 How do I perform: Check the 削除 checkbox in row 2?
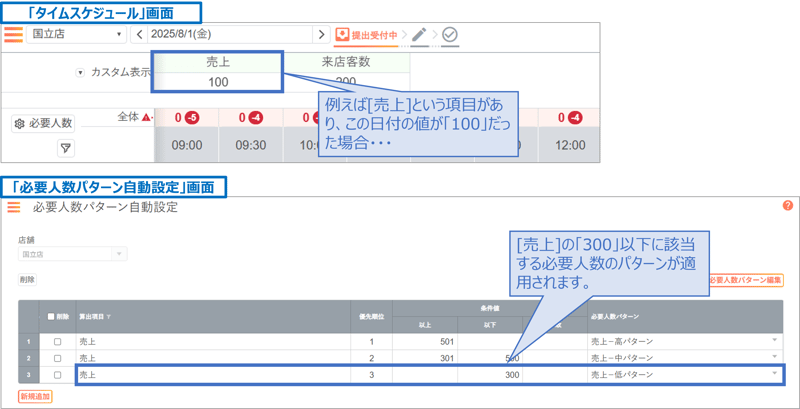pyautogui.click(x=57, y=358)
